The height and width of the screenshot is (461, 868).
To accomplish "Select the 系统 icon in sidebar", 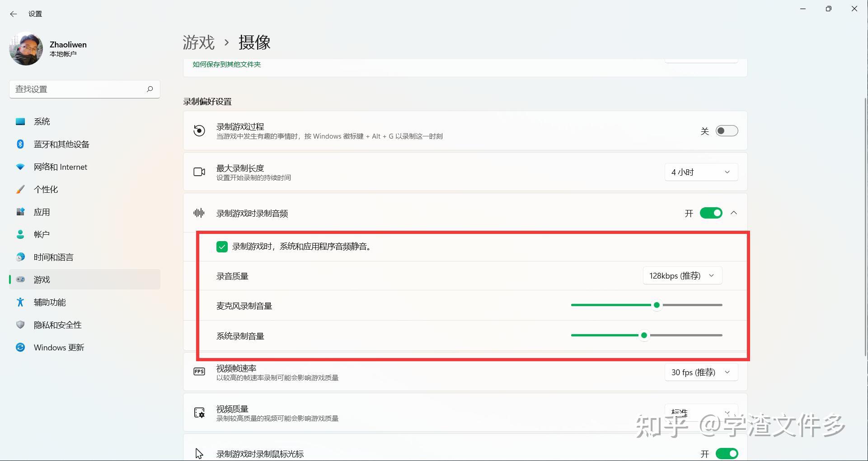I will (x=20, y=121).
